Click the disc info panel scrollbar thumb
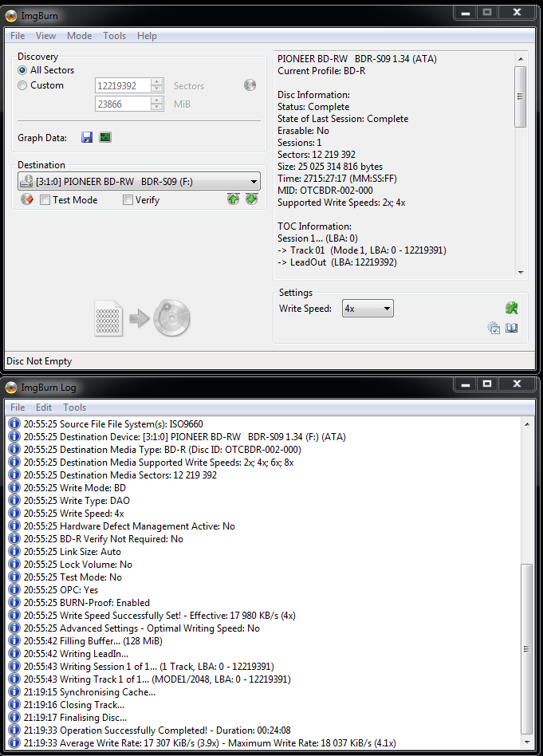This screenshot has height=756, width=543. [x=521, y=96]
